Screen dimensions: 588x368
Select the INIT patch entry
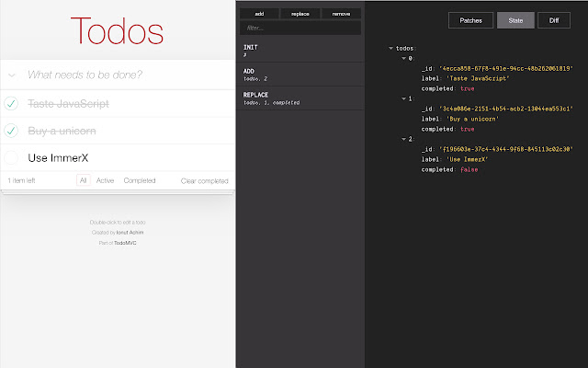pos(300,51)
